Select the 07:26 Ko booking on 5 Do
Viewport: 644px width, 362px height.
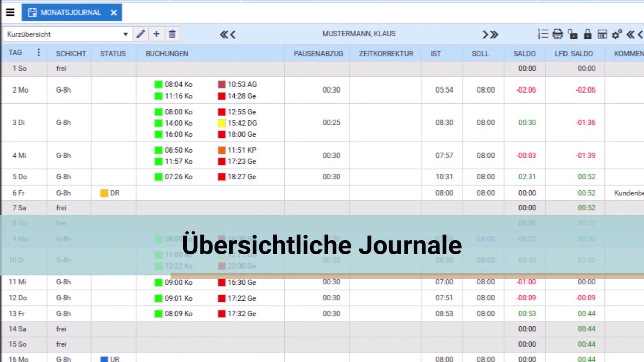click(x=174, y=177)
